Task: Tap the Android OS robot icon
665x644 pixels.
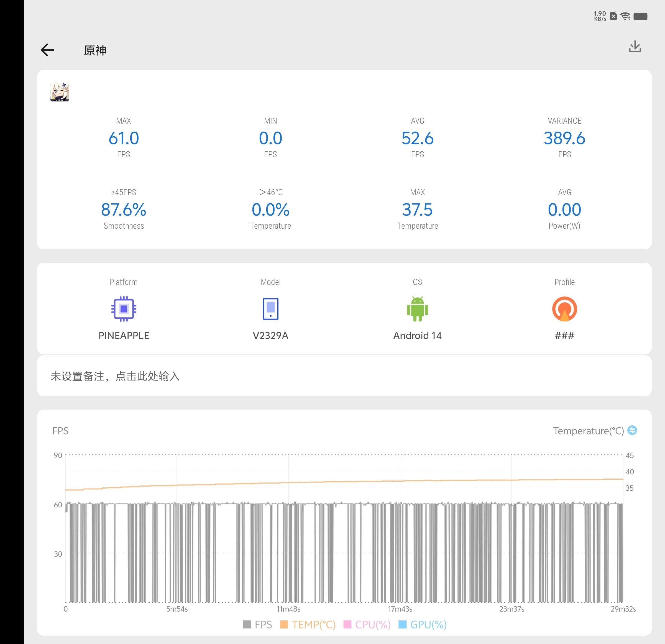Action: click(417, 309)
